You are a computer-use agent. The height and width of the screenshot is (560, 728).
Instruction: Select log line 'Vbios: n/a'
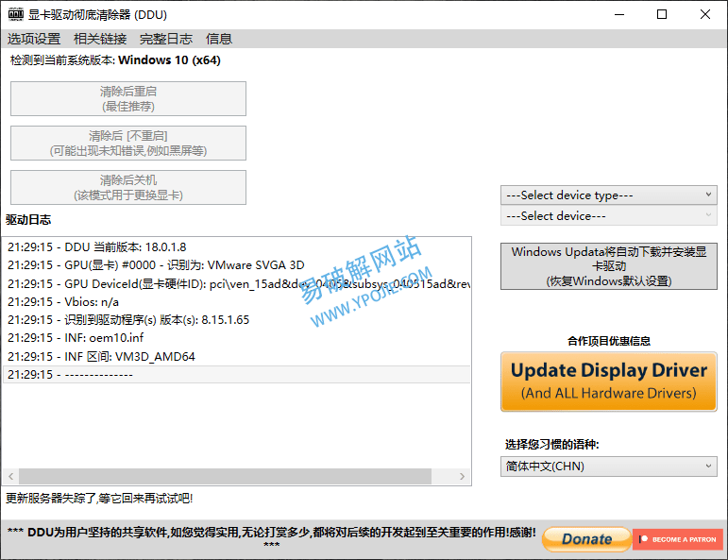click(237, 302)
